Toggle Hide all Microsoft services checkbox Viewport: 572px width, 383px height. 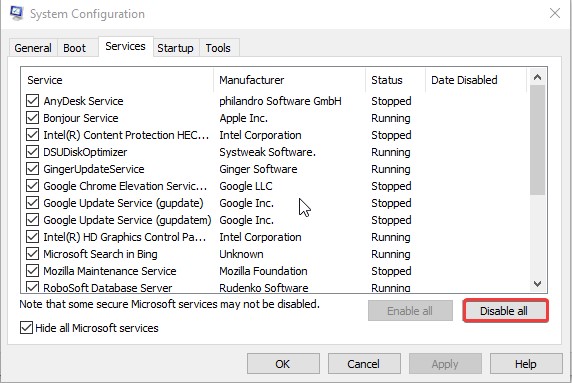(x=26, y=328)
